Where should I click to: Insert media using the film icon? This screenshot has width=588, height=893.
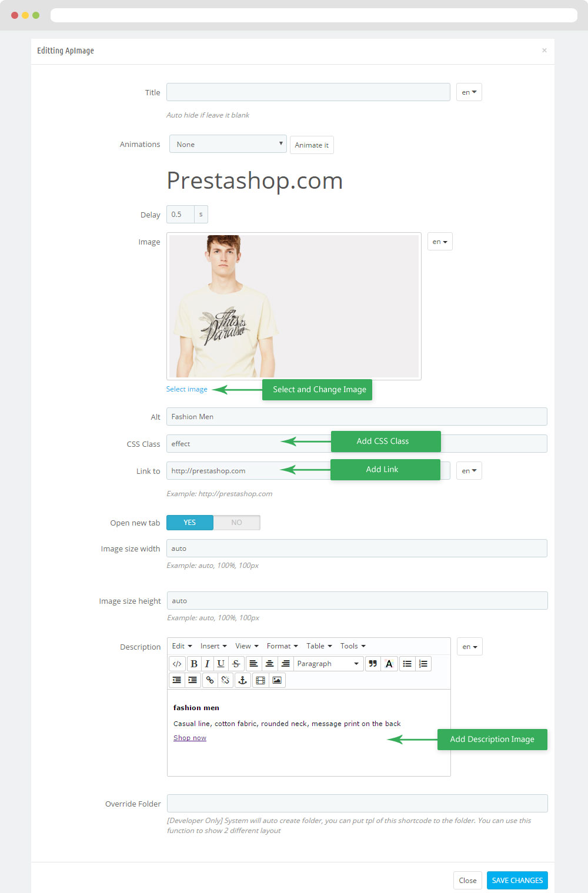[x=260, y=680]
